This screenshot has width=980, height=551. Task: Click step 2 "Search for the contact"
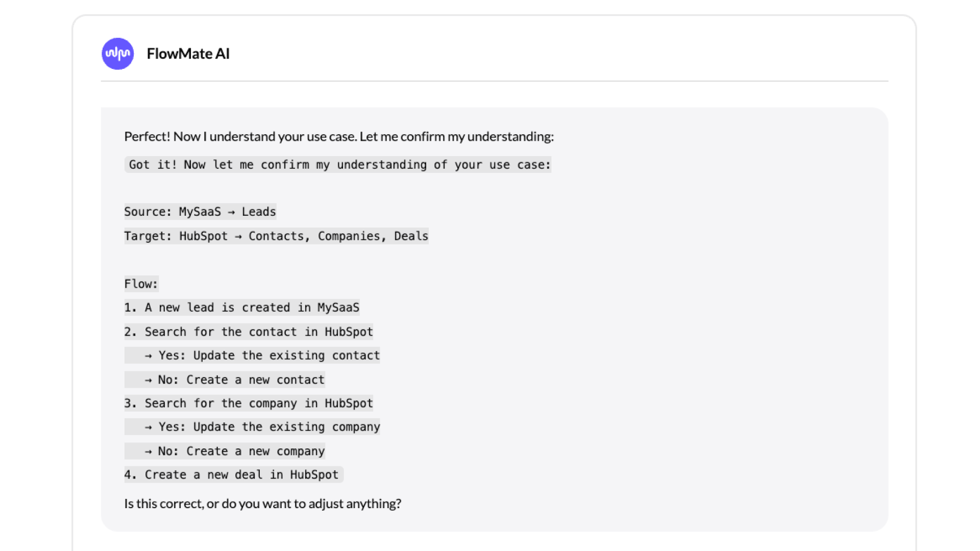[x=248, y=332]
